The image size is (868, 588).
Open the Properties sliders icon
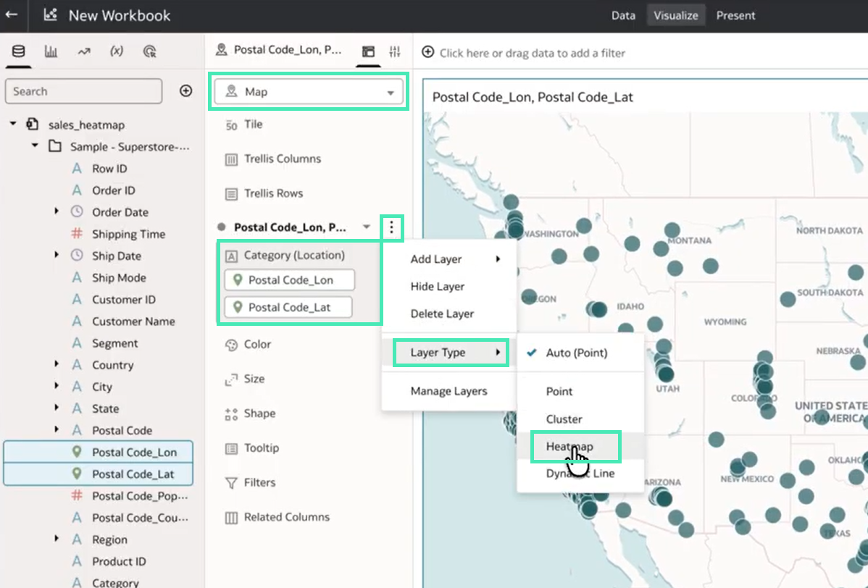[x=394, y=51]
